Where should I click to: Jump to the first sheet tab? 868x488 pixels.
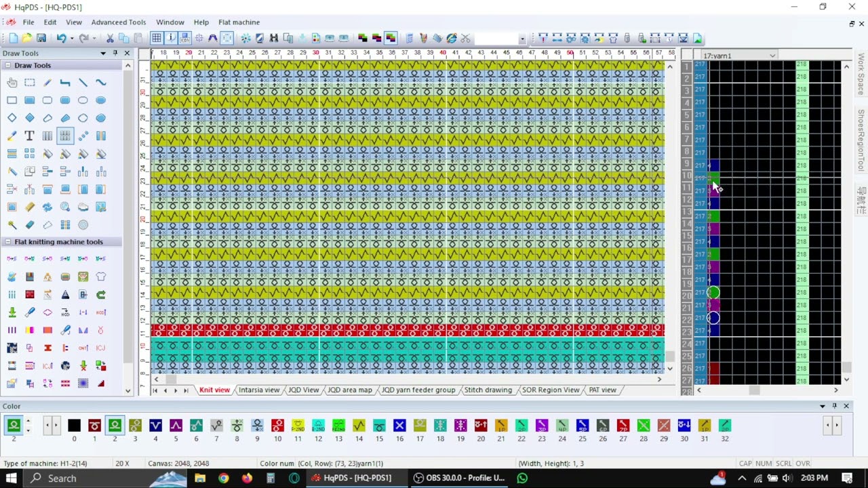(x=155, y=390)
